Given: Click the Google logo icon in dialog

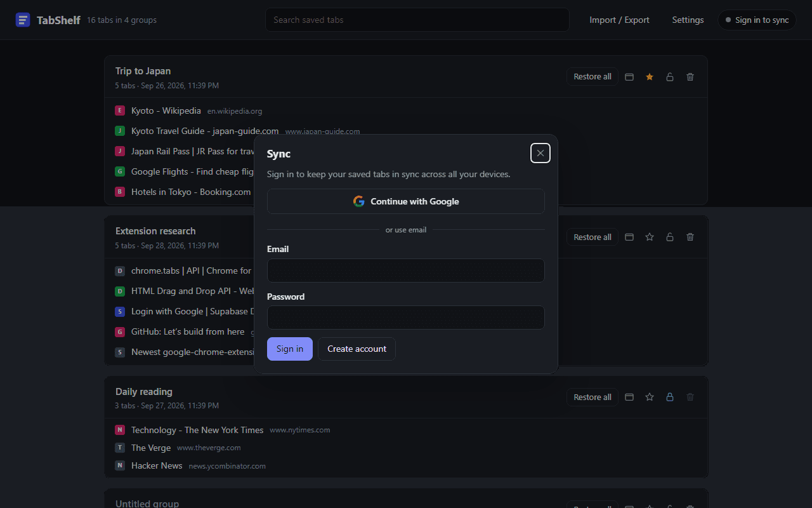Looking at the screenshot, I should (x=359, y=201).
